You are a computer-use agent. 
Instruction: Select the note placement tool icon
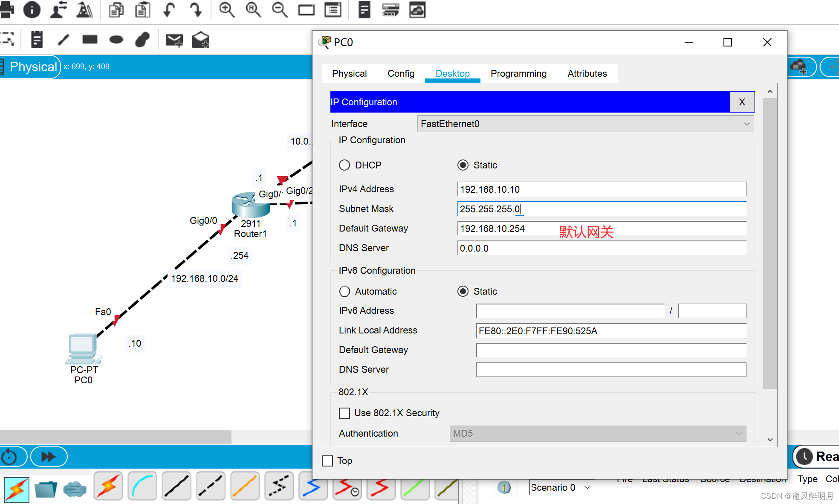coord(37,40)
